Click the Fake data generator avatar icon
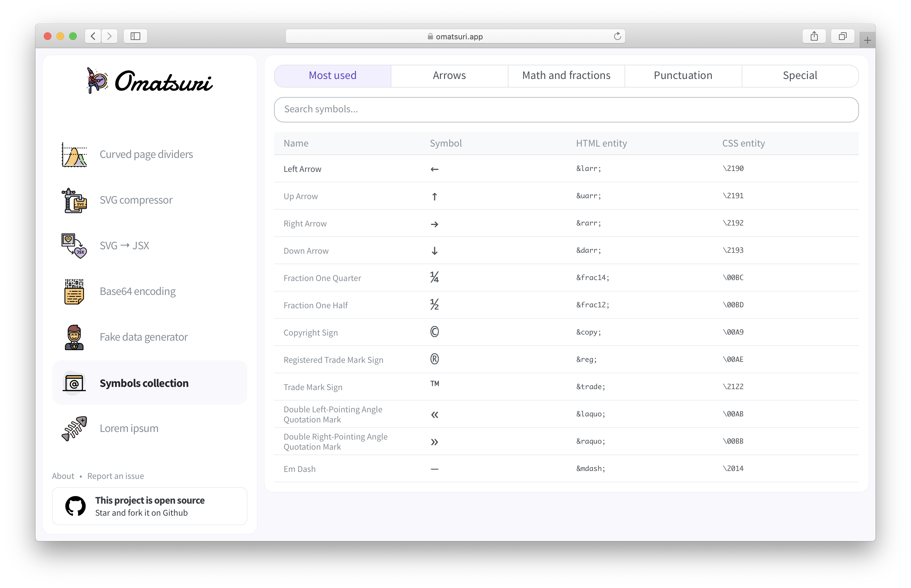The image size is (911, 588). click(x=74, y=337)
